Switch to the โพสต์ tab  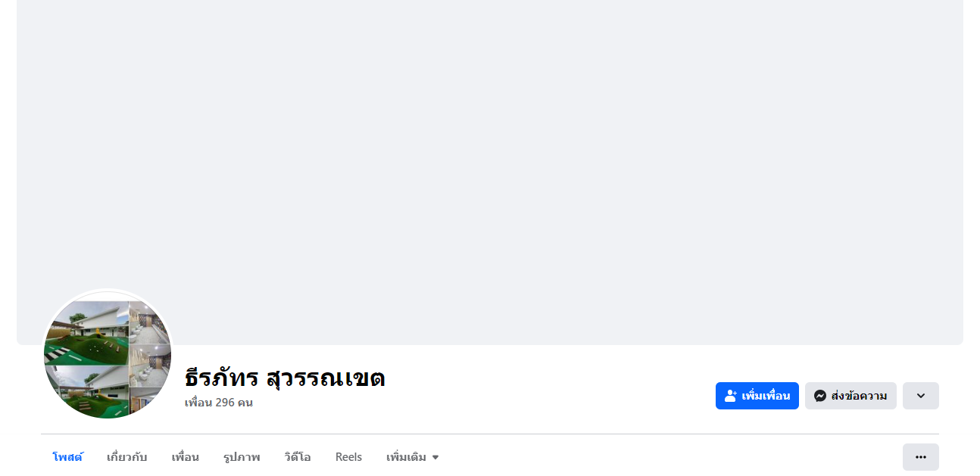(x=67, y=457)
